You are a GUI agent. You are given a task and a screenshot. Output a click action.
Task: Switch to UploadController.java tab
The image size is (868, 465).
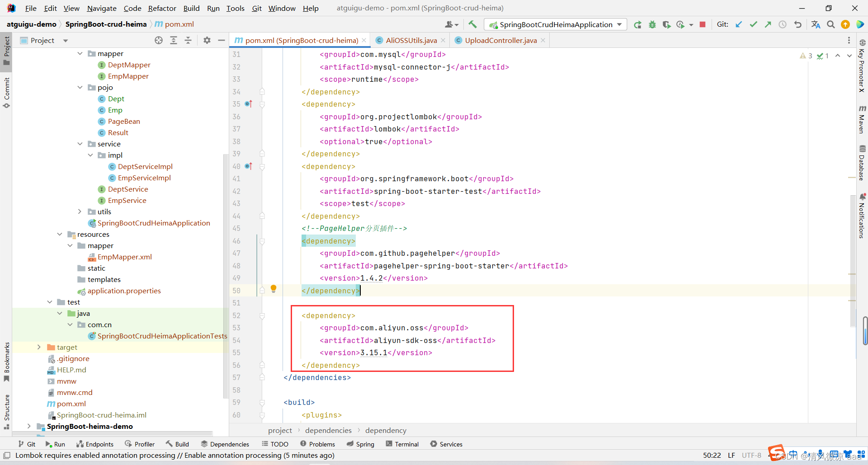pos(500,40)
